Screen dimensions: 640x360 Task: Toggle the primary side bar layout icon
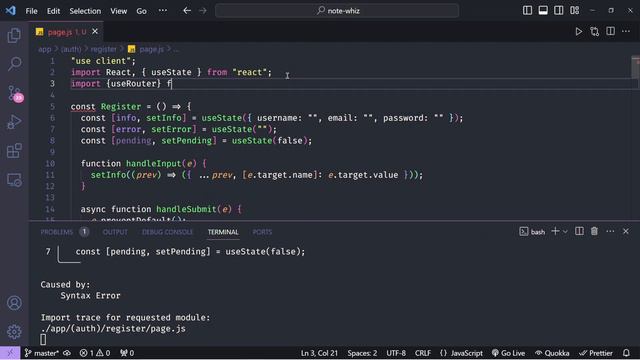(x=527, y=11)
